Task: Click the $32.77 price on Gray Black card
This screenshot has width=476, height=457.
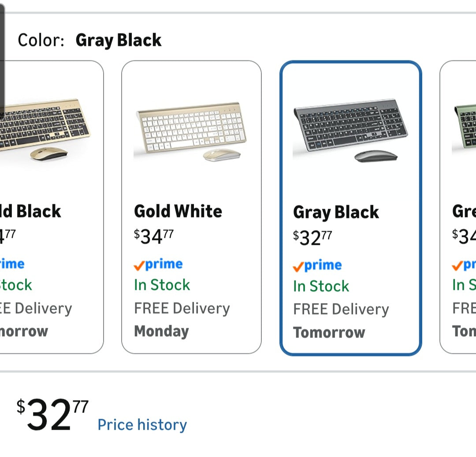Action: point(311,236)
